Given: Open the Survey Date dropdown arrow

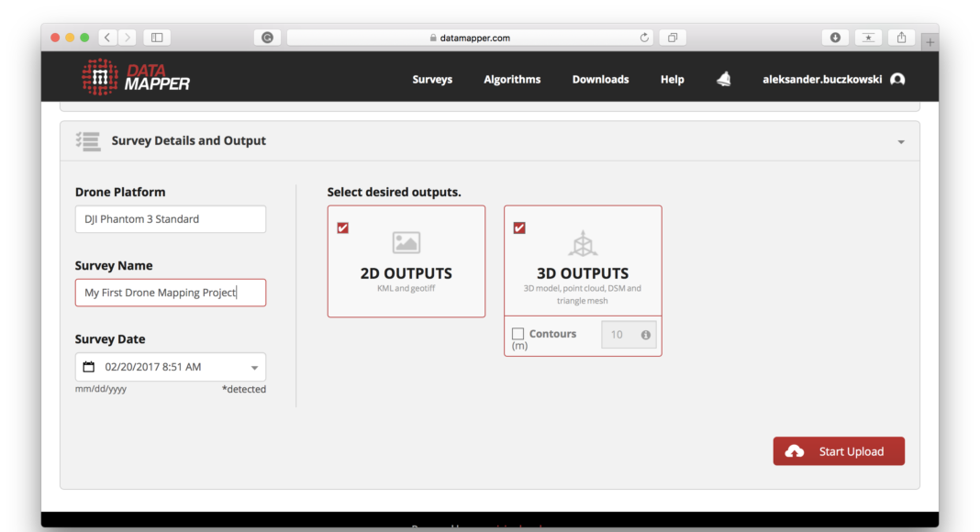Looking at the screenshot, I should point(254,368).
